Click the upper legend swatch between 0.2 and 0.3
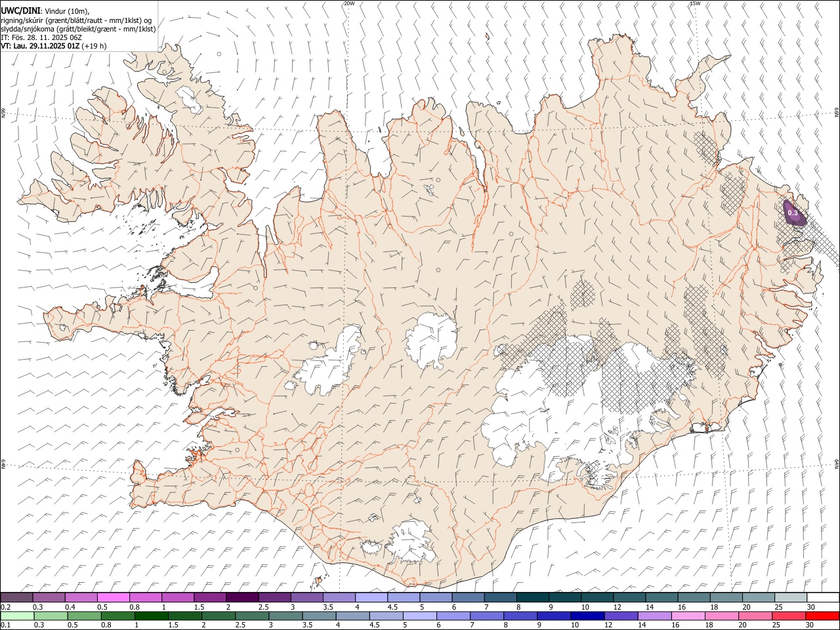Image resolution: width=840 pixels, height=630 pixels. 16,597
